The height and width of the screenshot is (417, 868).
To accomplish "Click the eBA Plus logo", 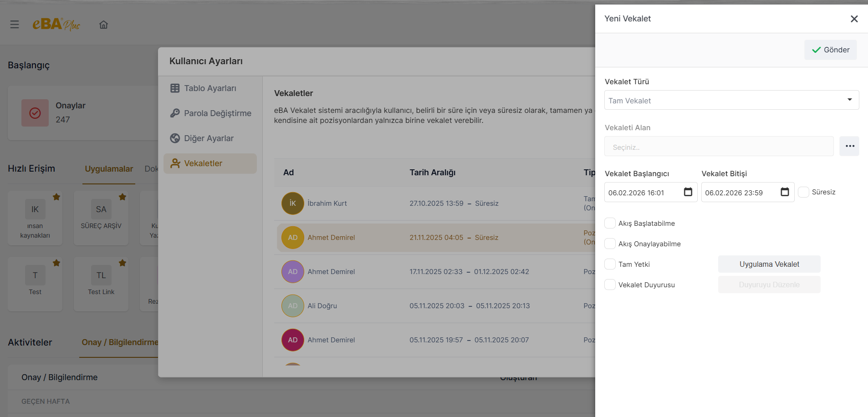I will 56,24.
